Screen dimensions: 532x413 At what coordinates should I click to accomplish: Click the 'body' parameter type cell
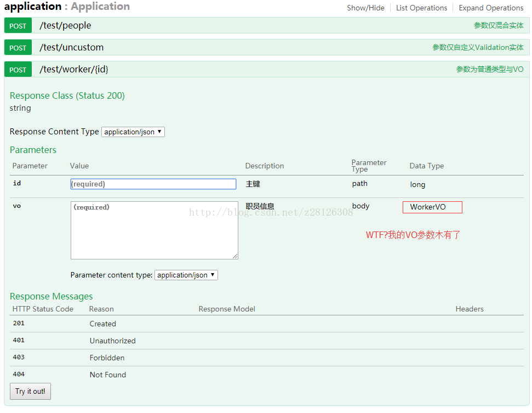361,206
